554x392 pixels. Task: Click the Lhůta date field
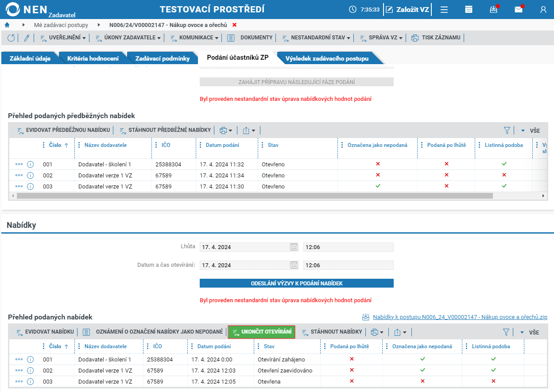(249, 247)
